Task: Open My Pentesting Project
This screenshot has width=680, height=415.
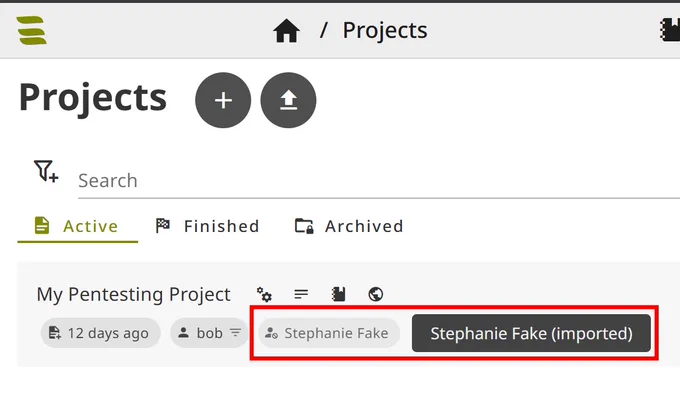Action: (134, 294)
